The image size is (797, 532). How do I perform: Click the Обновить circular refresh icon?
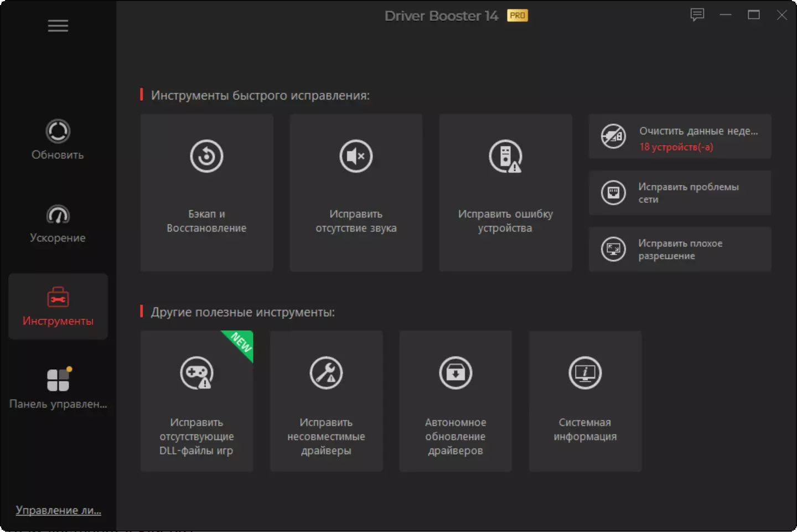coord(58,132)
